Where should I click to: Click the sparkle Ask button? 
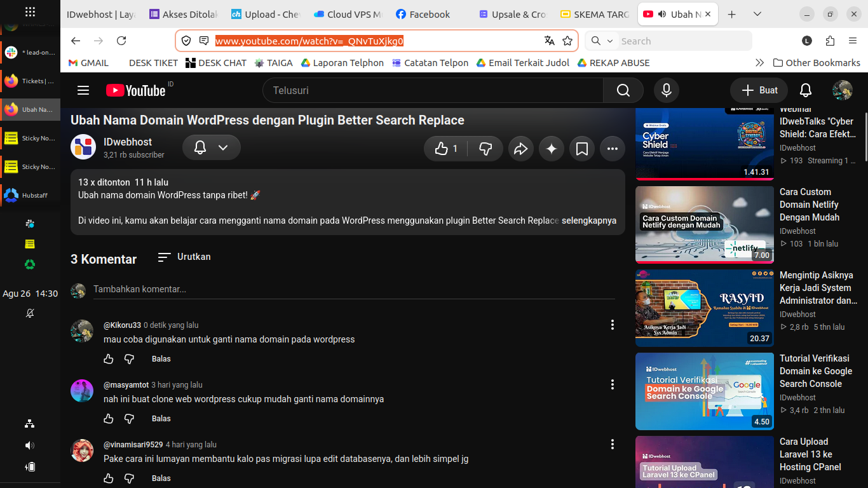click(552, 149)
